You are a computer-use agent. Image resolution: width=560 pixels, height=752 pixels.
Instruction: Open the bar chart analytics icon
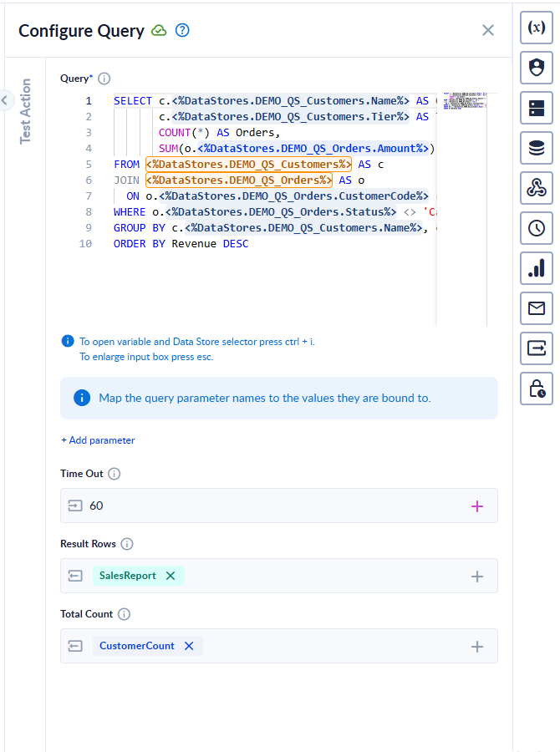(537, 268)
